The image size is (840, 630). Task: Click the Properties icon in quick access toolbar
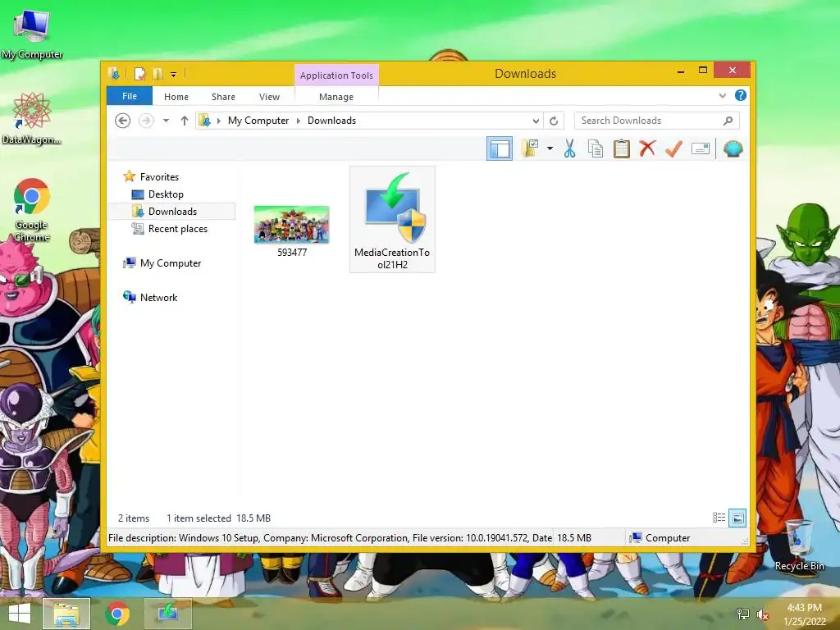coord(139,74)
